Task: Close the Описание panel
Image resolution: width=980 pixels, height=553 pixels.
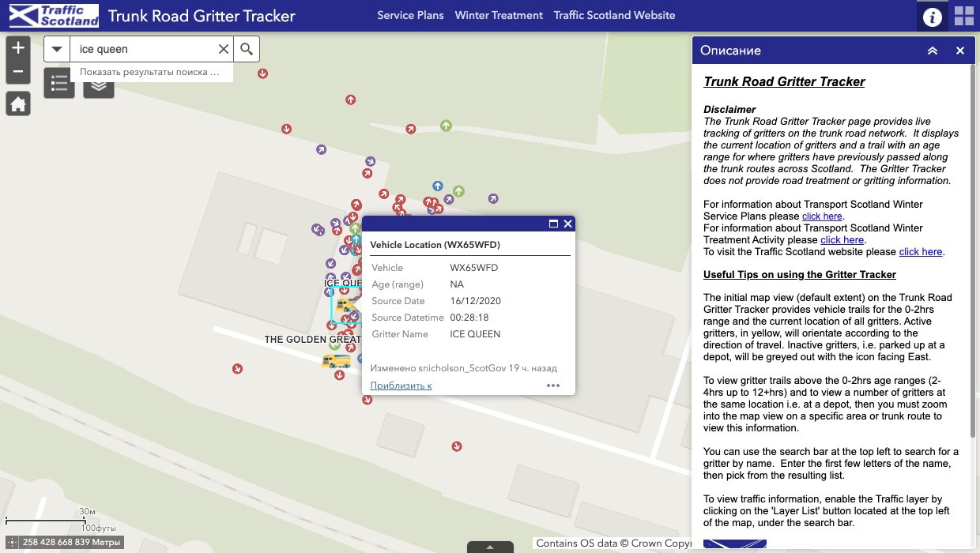Action: [960, 51]
